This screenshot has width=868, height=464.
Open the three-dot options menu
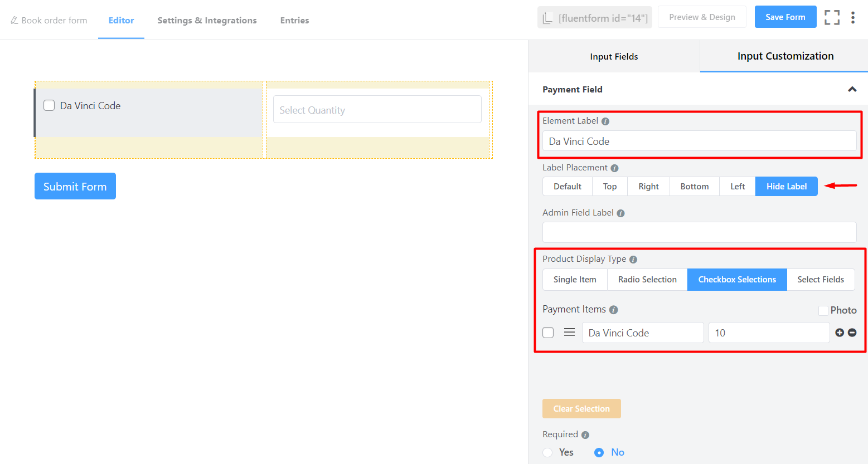point(854,17)
